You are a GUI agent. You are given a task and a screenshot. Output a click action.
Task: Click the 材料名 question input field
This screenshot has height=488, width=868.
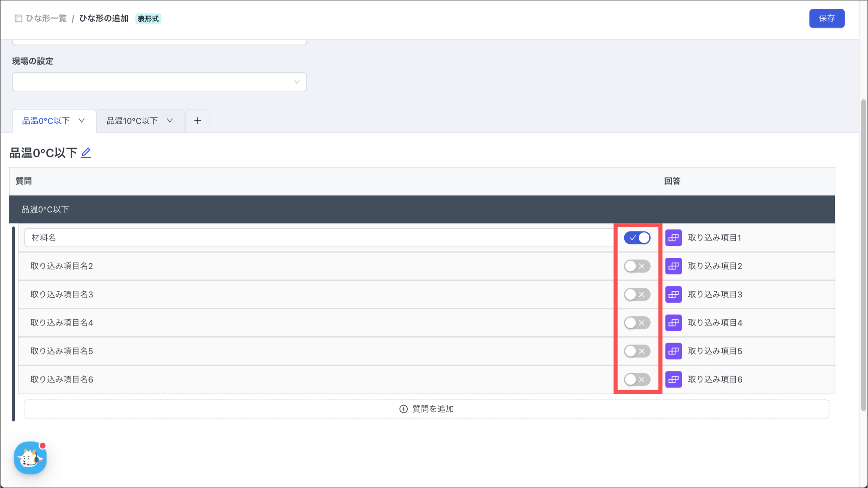tap(318, 238)
